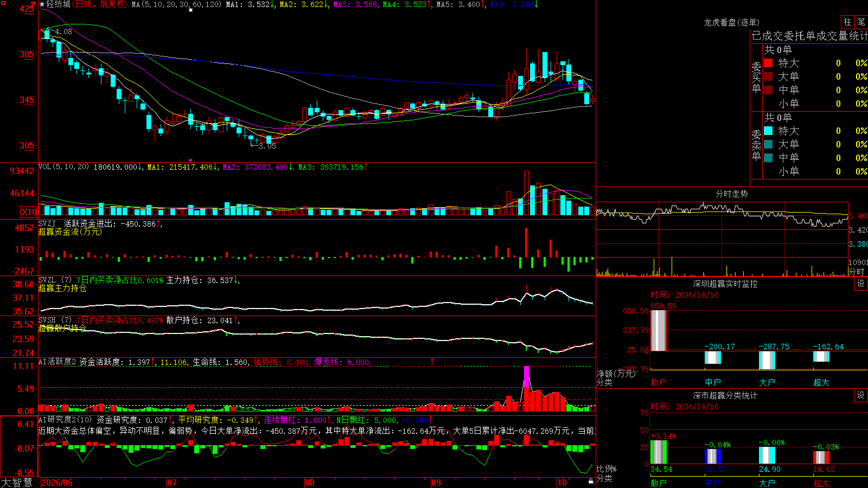The image size is (868, 488).
Task: Click teal 大单 sell order swatch
Action: pyautogui.click(x=768, y=144)
